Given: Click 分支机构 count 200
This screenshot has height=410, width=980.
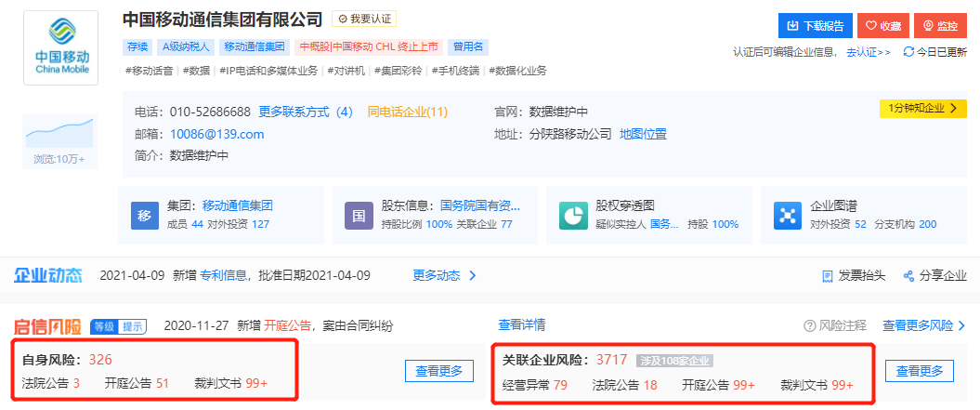Looking at the screenshot, I should pyautogui.click(x=927, y=224).
